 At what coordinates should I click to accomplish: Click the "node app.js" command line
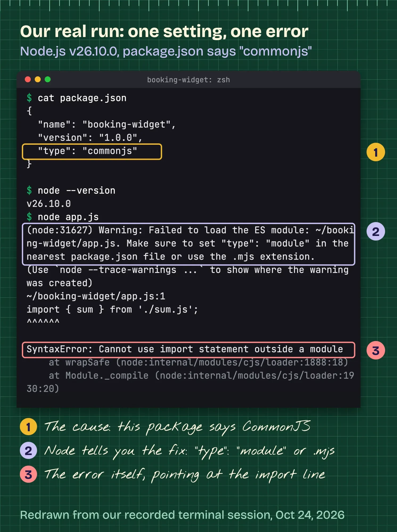pyautogui.click(x=63, y=217)
